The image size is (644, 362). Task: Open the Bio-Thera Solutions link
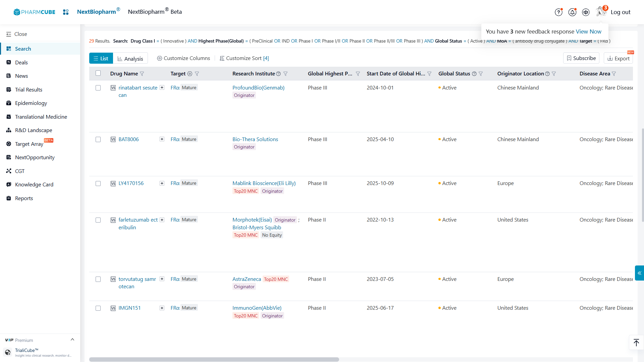[255, 139]
